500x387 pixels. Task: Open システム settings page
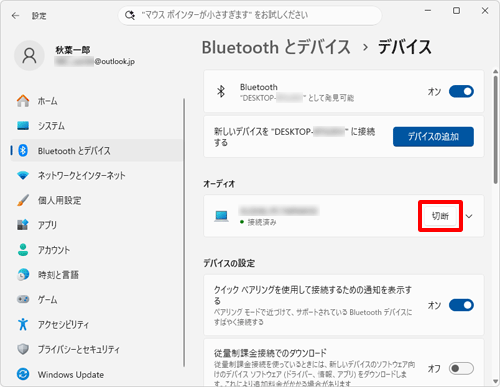pos(97,126)
